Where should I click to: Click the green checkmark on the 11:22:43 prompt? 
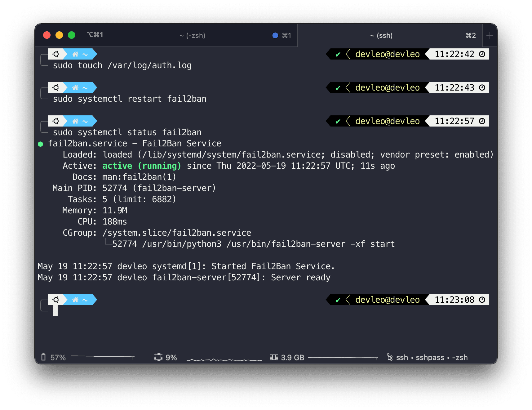click(x=338, y=88)
